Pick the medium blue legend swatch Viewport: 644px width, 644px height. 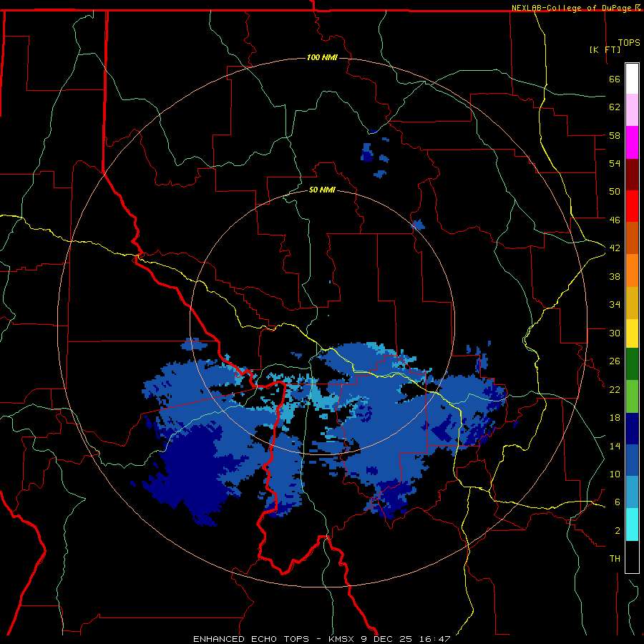click(632, 460)
